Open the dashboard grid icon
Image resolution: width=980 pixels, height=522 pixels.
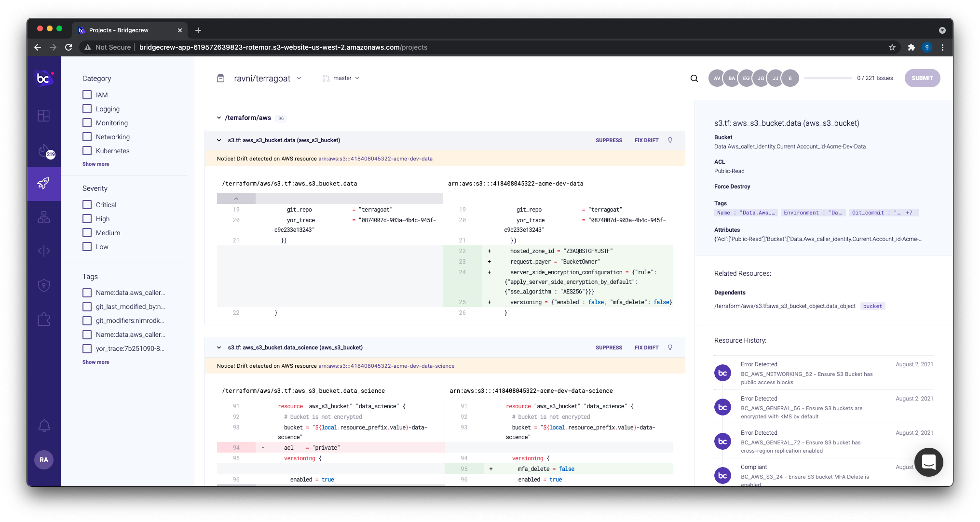point(44,116)
